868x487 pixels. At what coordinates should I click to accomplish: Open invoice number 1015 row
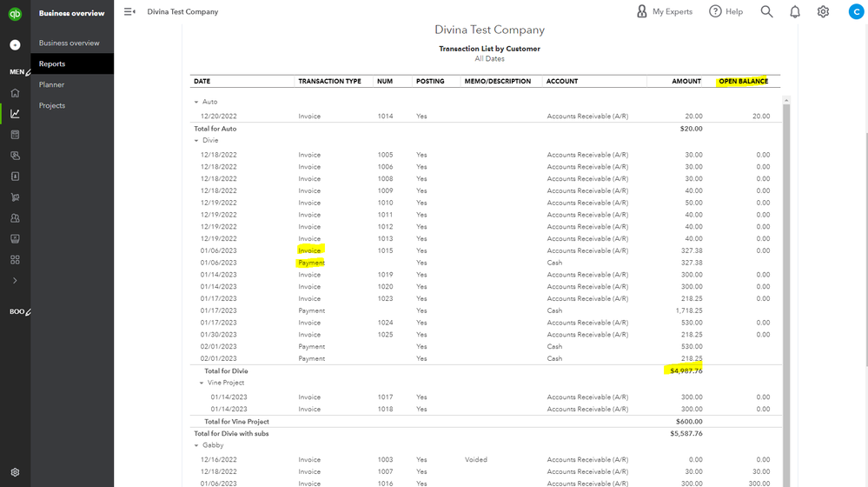pos(485,251)
